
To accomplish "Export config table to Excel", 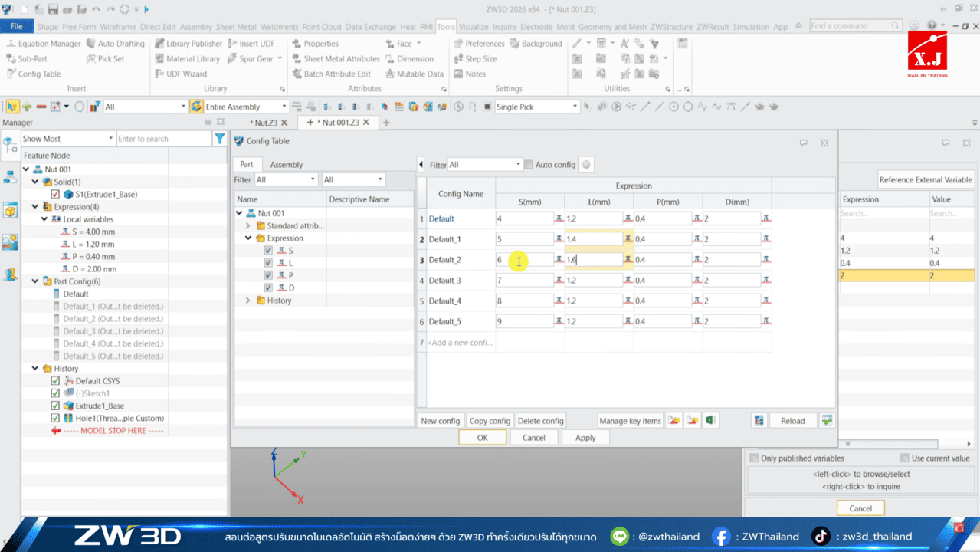I will coord(710,420).
